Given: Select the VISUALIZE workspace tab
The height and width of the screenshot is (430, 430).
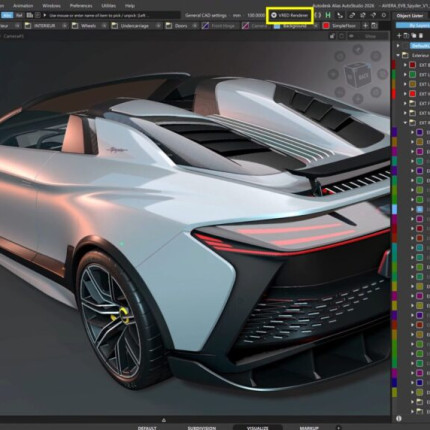Looking at the screenshot, I should pos(257,428).
